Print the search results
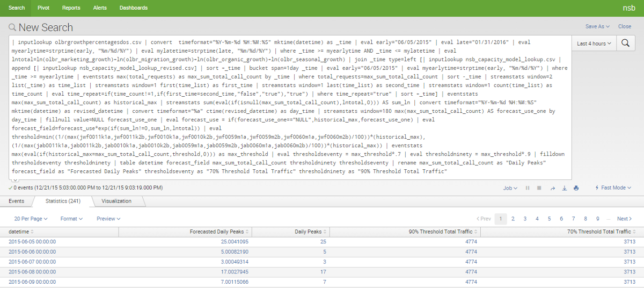The height and width of the screenshot is (288, 644). pos(576,188)
